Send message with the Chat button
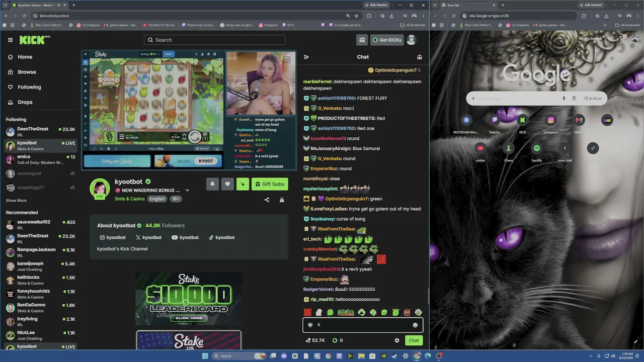The width and height of the screenshot is (644, 362). click(x=414, y=340)
